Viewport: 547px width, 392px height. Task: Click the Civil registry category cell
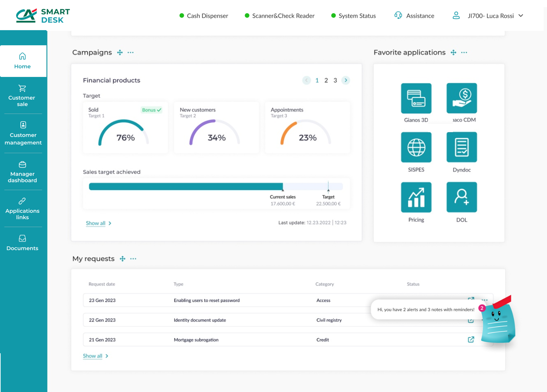pos(329,320)
